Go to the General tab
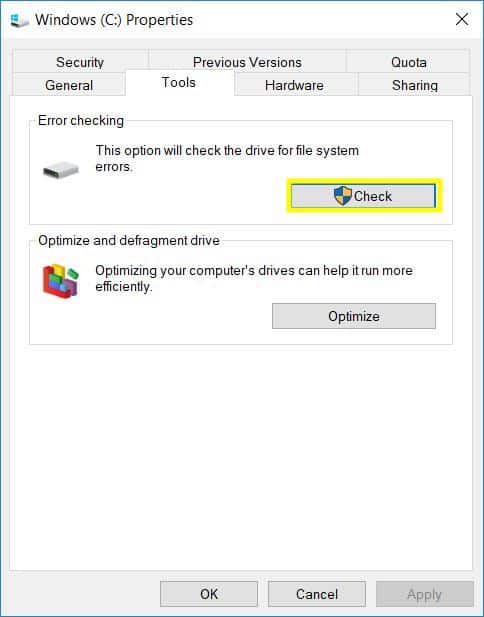 (69, 85)
